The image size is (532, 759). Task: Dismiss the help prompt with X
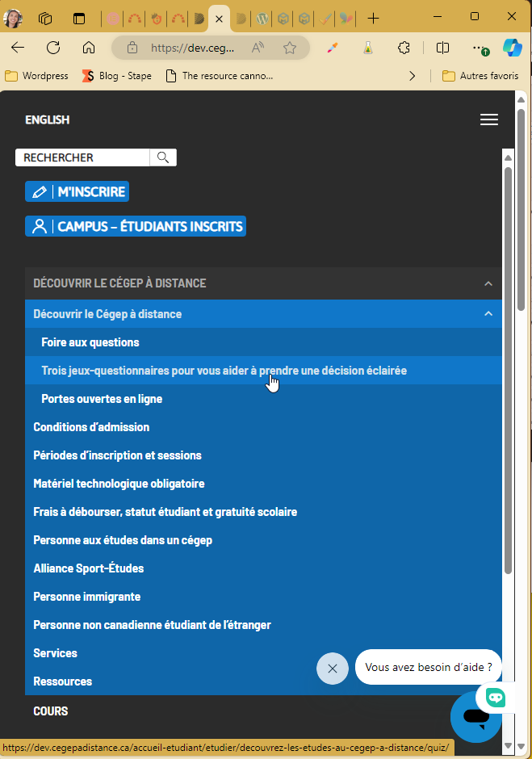pos(332,669)
